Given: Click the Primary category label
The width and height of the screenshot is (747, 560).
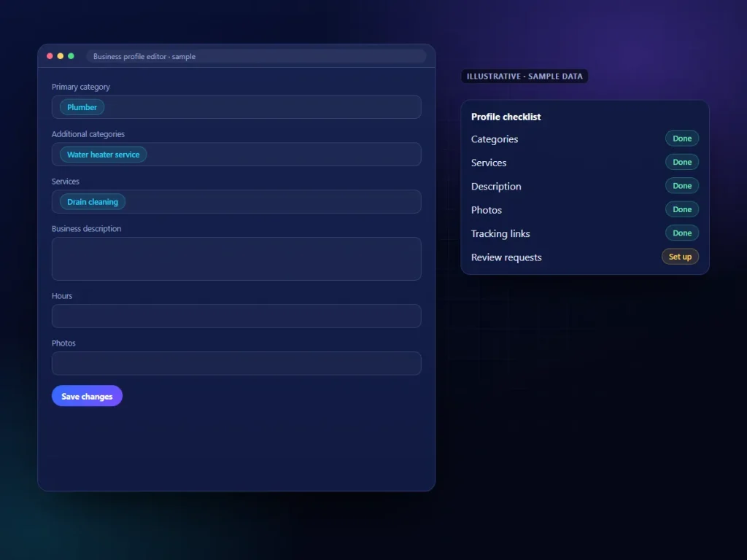Looking at the screenshot, I should [x=80, y=87].
